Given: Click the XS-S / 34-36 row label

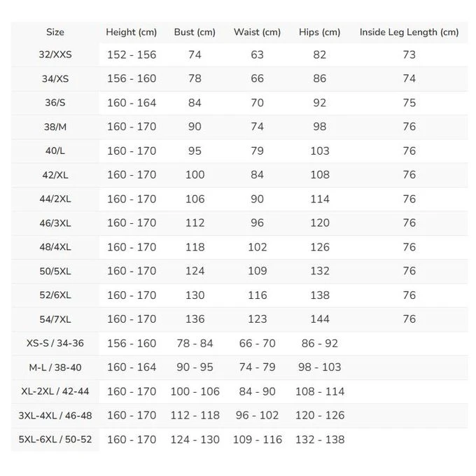Looking at the screenshot, I should (55, 344).
